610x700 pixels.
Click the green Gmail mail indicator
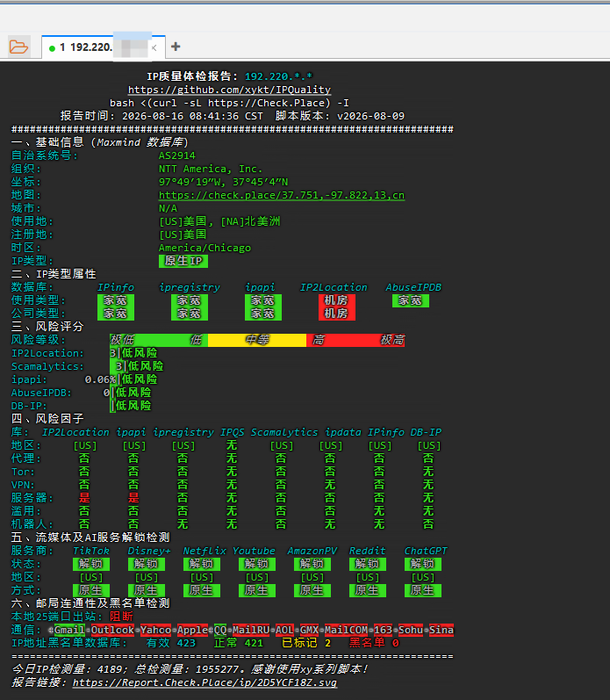(69, 631)
